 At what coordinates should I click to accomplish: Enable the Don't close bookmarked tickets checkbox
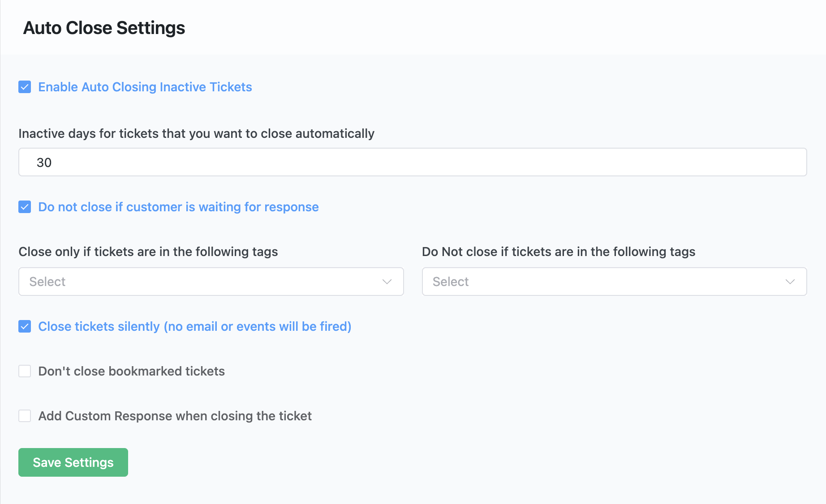click(25, 371)
